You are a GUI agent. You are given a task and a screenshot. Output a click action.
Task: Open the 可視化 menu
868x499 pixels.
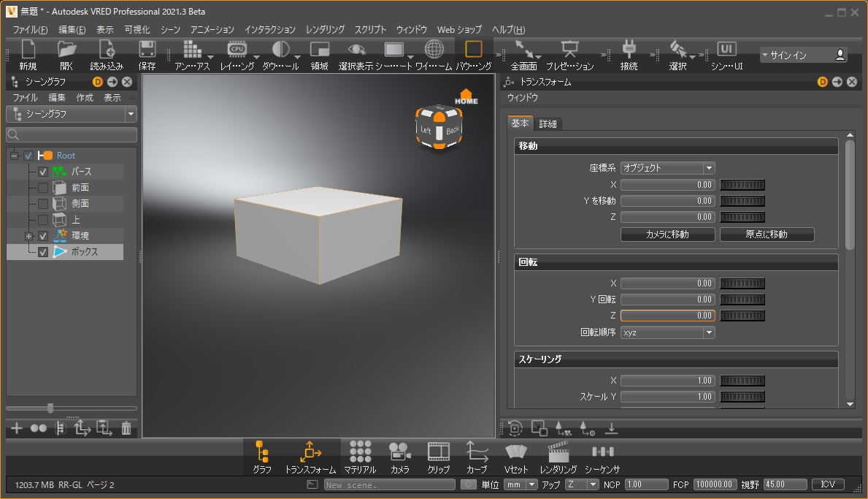tap(137, 29)
